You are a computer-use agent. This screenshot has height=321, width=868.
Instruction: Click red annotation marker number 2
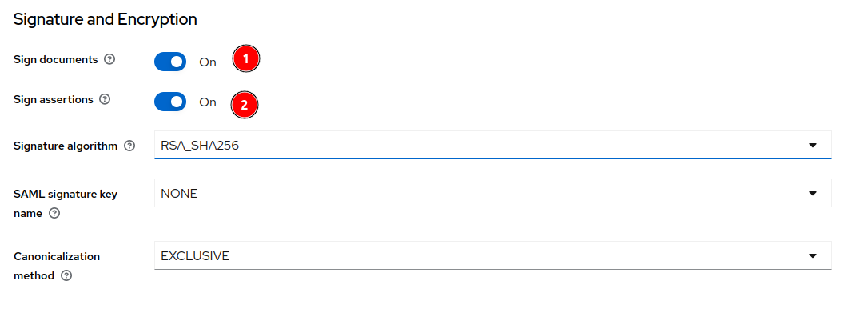[245, 105]
